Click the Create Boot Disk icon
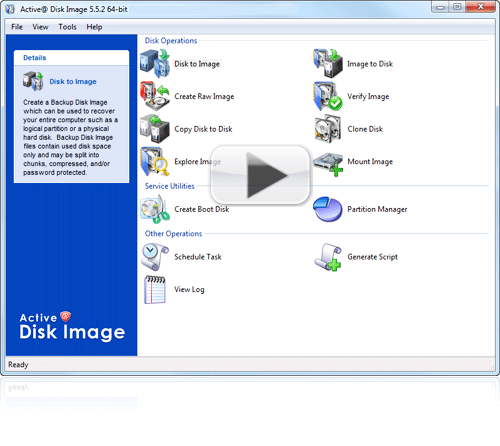 point(155,209)
